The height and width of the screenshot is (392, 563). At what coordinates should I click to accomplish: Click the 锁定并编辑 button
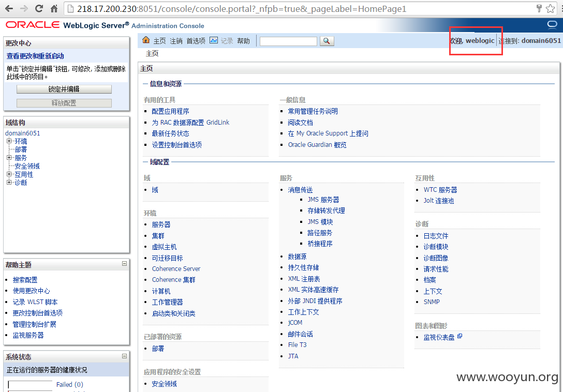64,89
